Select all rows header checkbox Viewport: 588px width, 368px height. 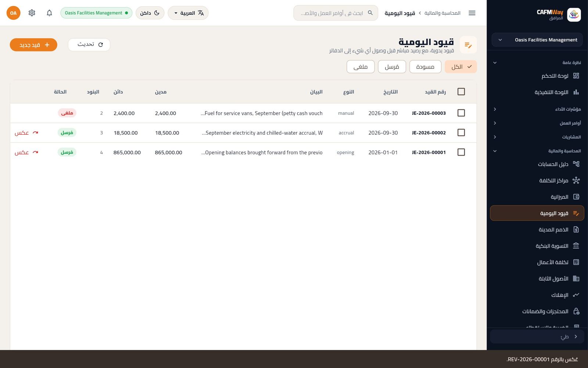461,92
